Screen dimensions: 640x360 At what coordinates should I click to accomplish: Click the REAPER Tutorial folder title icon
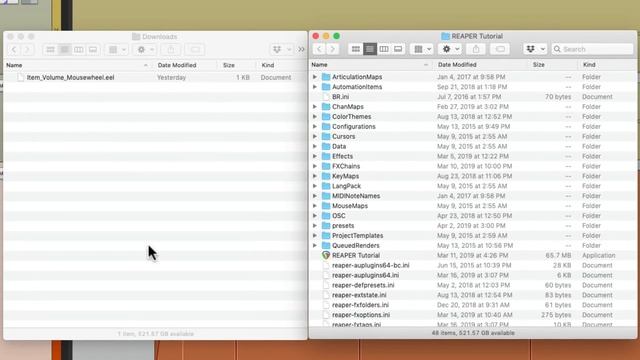click(x=445, y=36)
